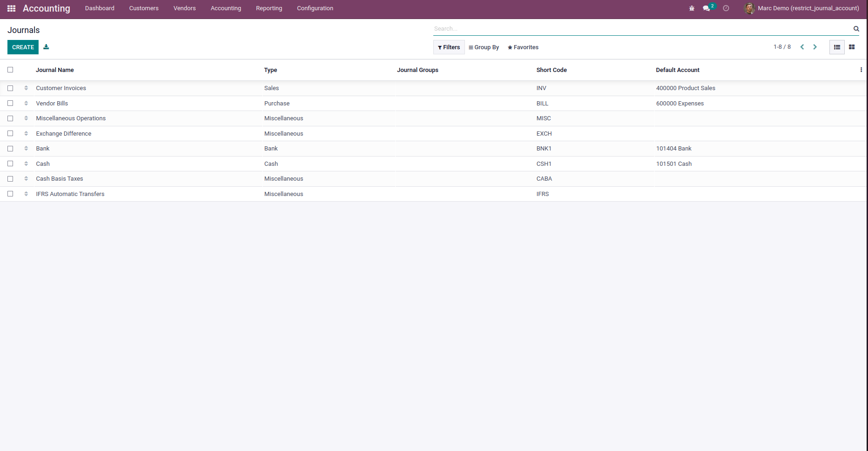Open the apps grid home menu icon

tap(12, 8)
